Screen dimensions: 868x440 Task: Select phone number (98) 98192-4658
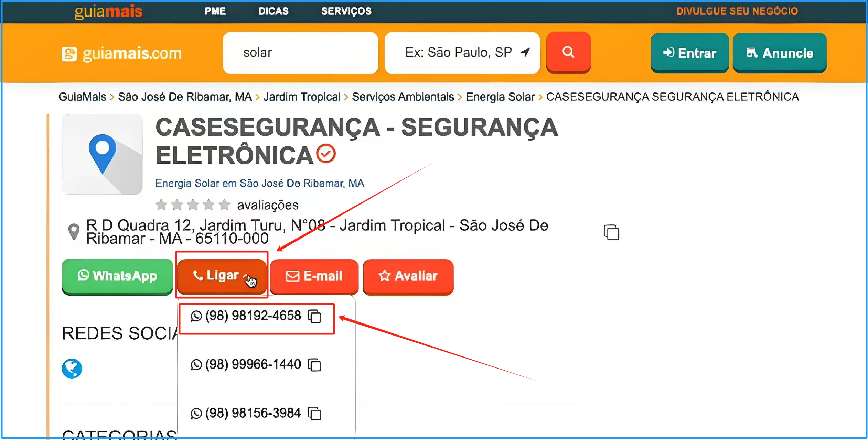[253, 316]
